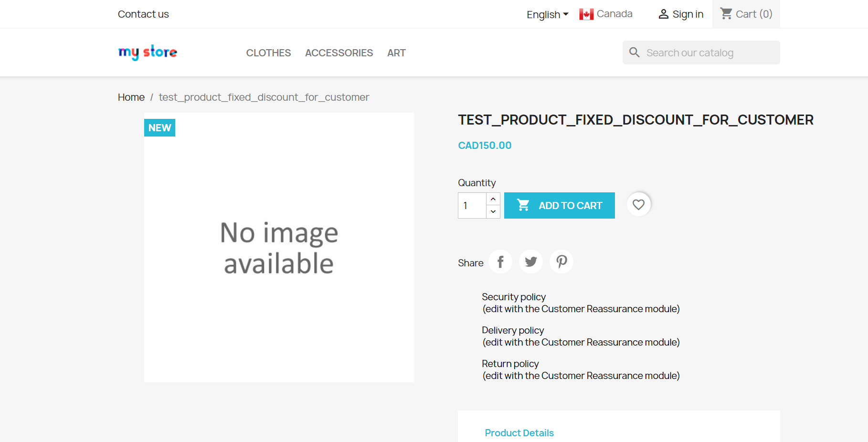Click the ADD TO CART button
The height and width of the screenshot is (442, 868).
pos(559,205)
